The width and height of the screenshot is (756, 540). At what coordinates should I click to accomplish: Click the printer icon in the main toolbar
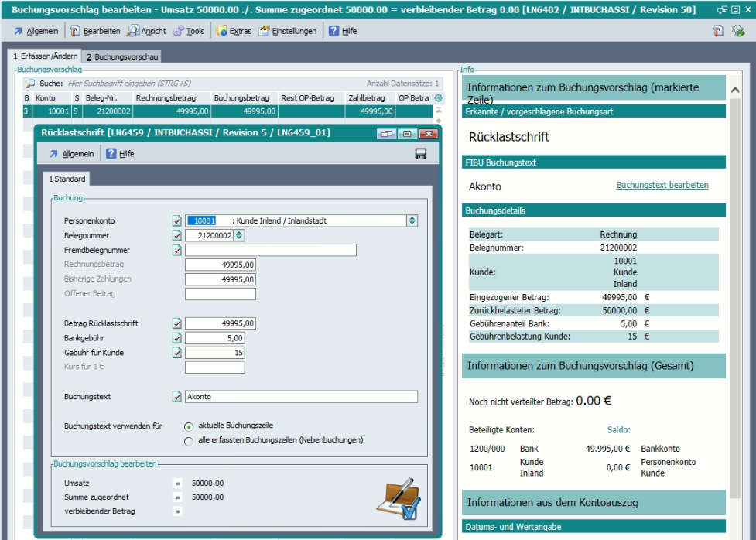pos(738,31)
